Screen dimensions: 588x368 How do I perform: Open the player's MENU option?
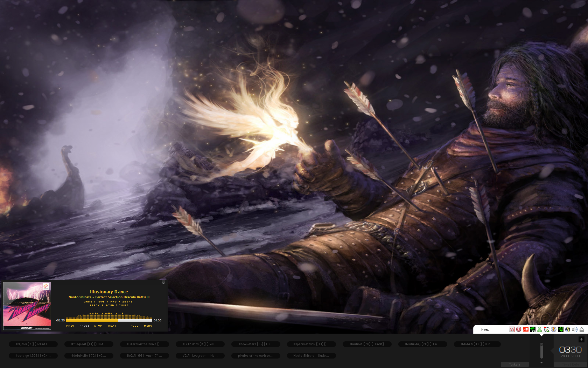(148, 326)
